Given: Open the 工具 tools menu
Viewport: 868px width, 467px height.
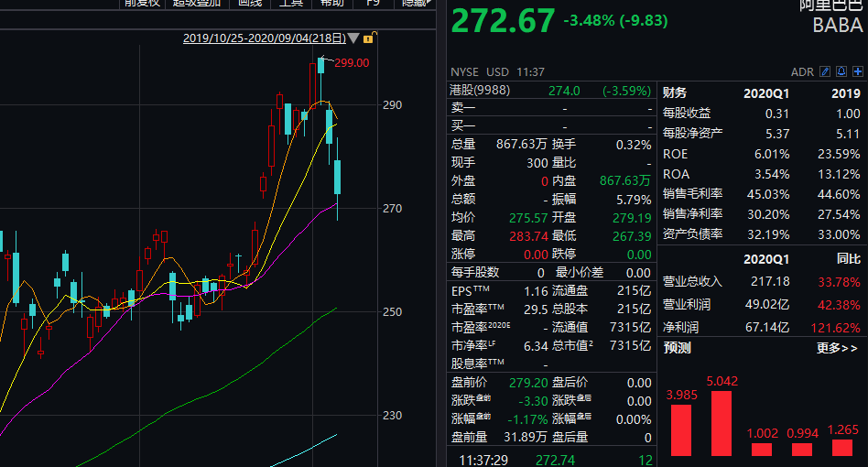Looking at the screenshot, I should 290,4.
